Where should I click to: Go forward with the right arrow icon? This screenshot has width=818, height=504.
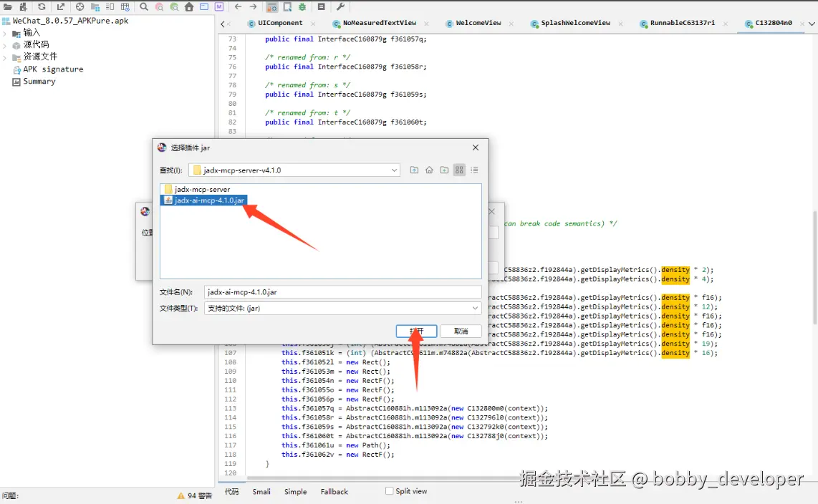[x=253, y=6]
